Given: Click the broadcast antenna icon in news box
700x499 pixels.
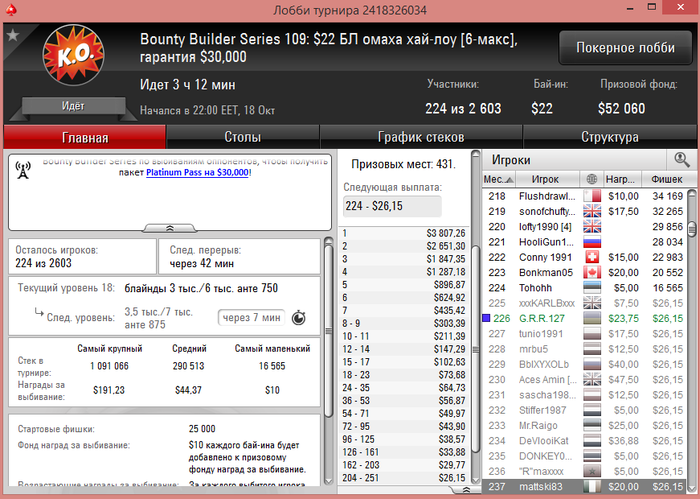Looking at the screenshot, I should (23, 170).
